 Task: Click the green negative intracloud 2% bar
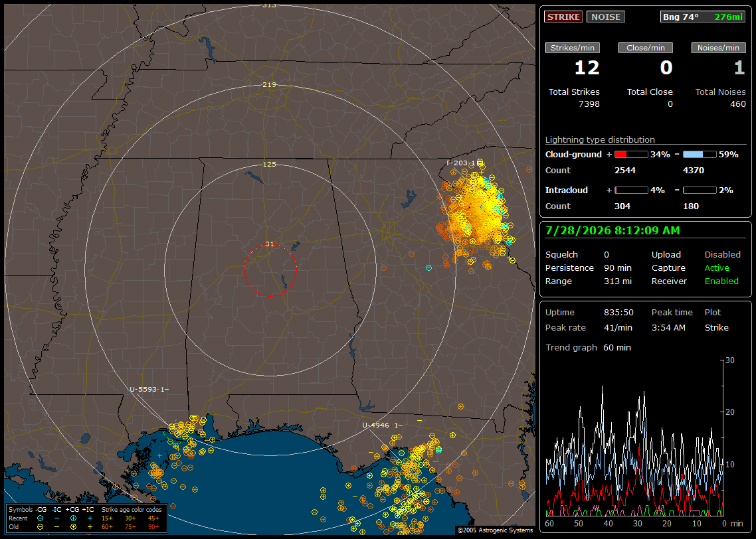[700, 191]
